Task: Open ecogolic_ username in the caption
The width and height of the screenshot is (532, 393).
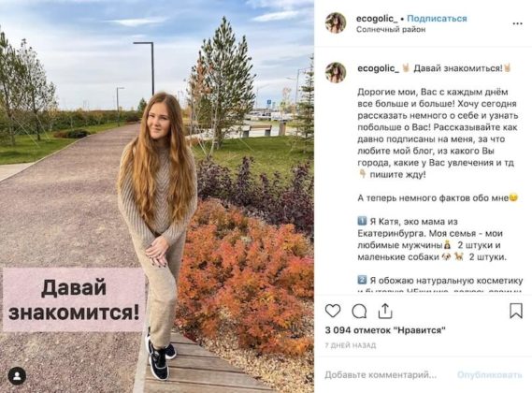Action: [378, 68]
